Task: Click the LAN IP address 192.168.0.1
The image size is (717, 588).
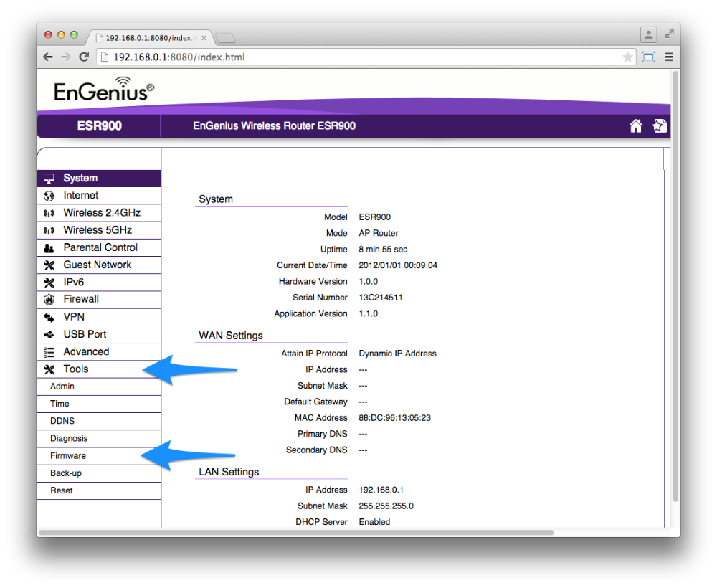Action: (381, 490)
